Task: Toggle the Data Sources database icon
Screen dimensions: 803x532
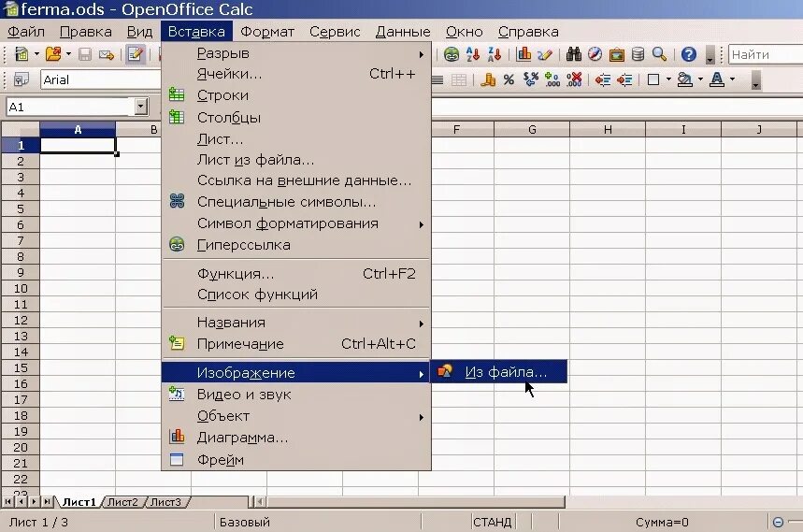Action: pos(638,54)
